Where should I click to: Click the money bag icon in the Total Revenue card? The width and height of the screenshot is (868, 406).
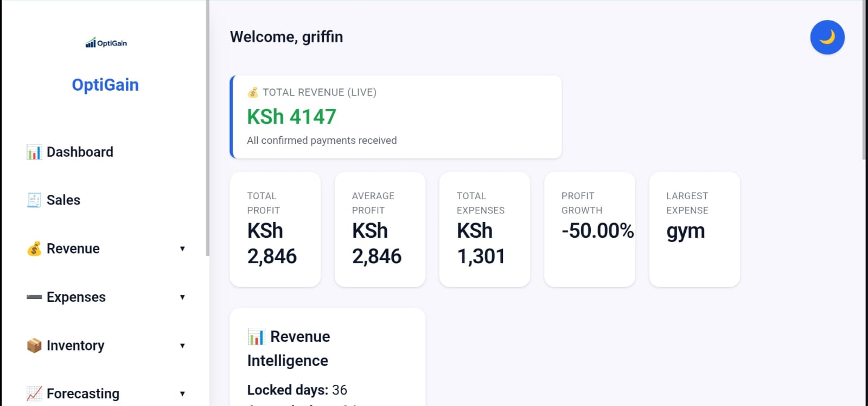click(253, 92)
